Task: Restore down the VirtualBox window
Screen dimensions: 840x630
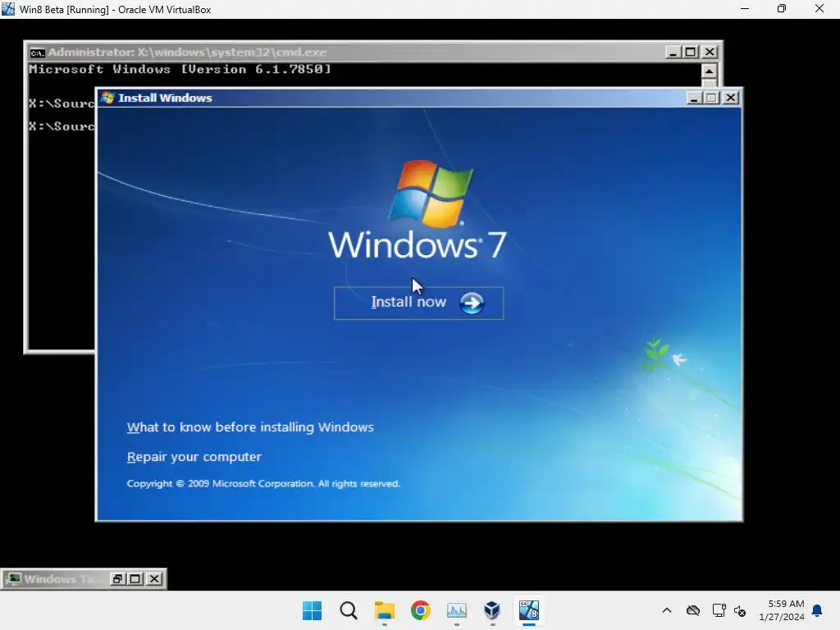Action: click(x=782, y=8)
